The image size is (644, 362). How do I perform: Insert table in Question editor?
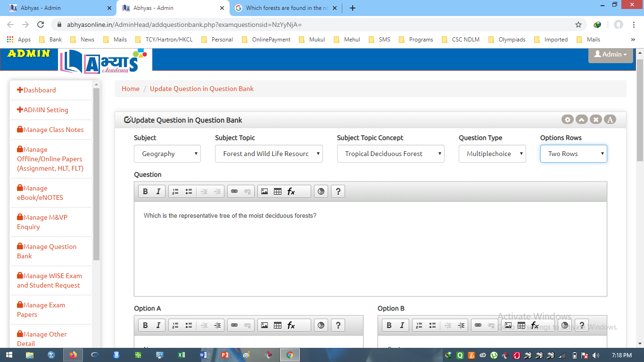278,191
